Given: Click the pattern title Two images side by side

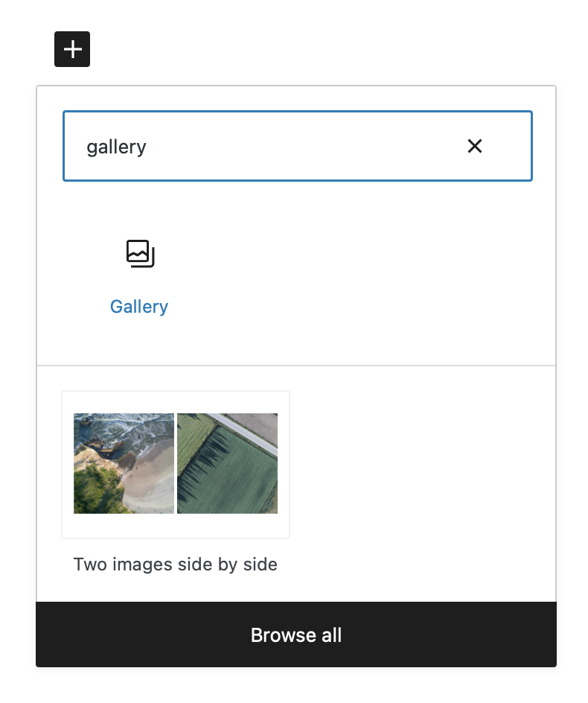Looking at the screenshot, I should coord(175,564).
